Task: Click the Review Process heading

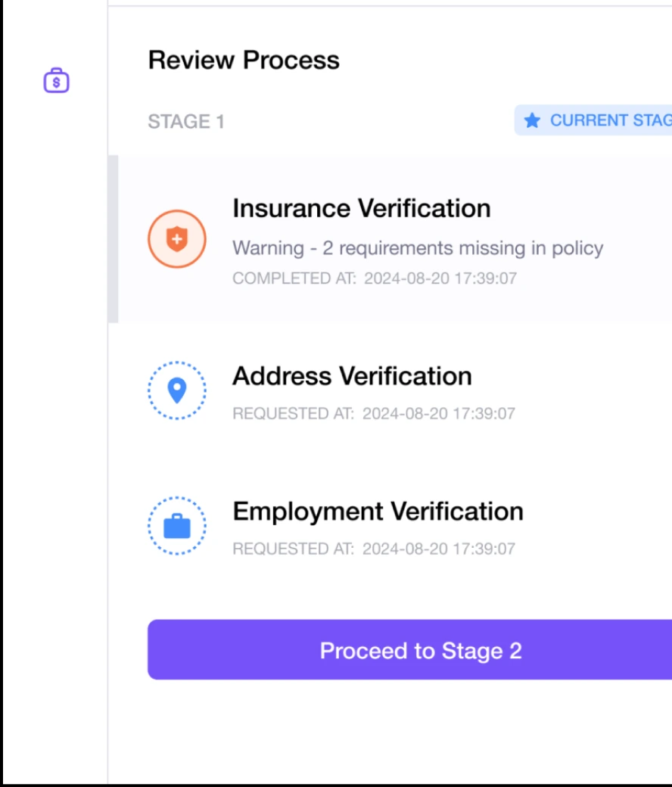Action: pyautogui.click(x=244, y=61)
